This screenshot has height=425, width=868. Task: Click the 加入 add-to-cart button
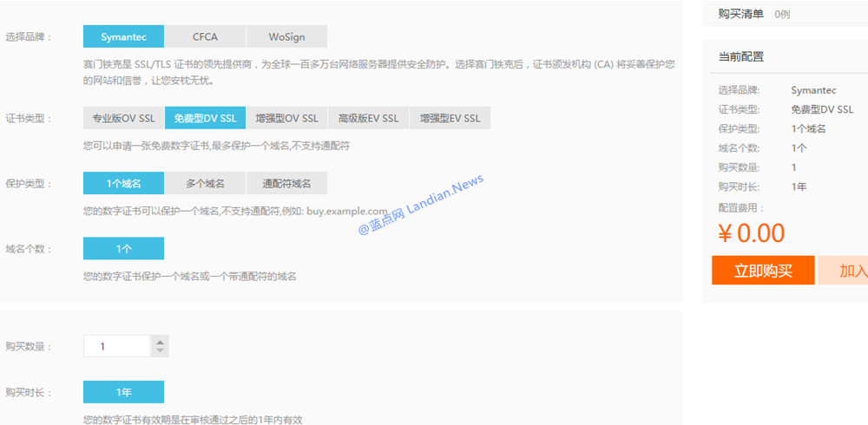[843, 270]
